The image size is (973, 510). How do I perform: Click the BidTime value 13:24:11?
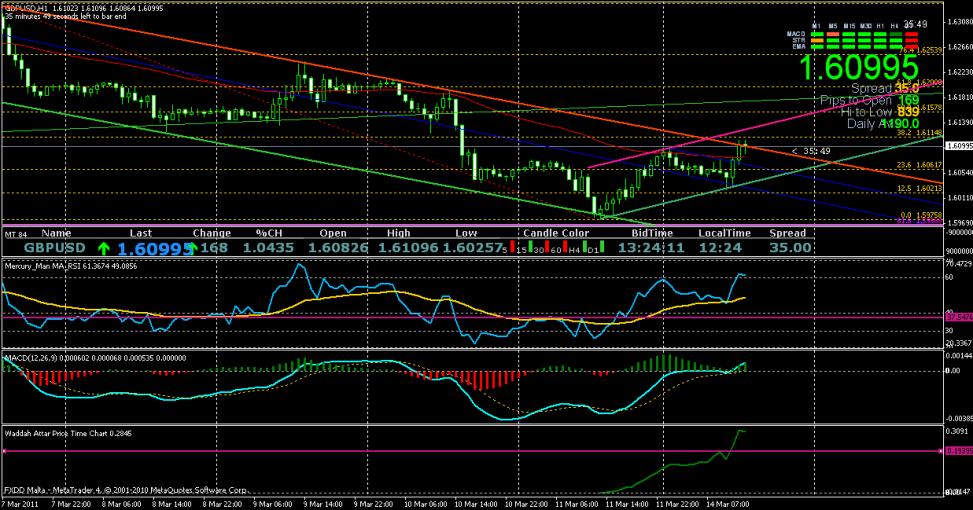pos(650,247)
